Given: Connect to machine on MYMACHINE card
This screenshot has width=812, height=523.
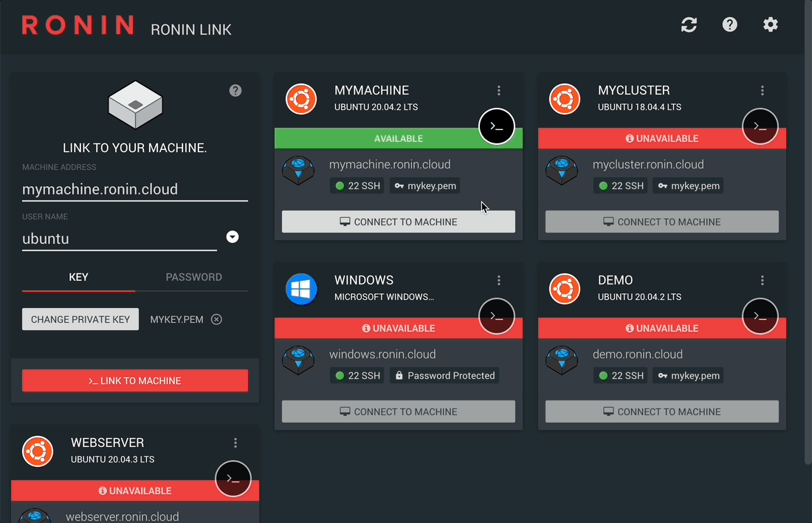Looking at the screenshot, I should coord(398,222).
